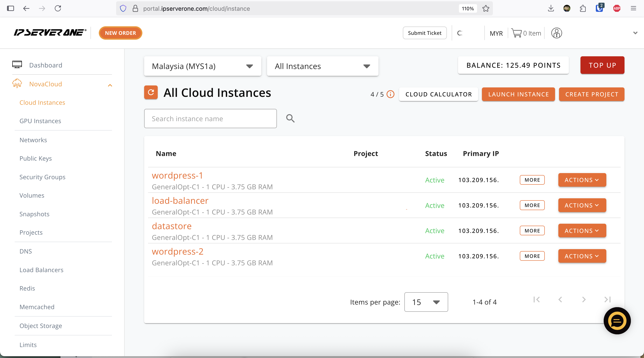Open Object Storage in sidebar

(x=41, y=326)
